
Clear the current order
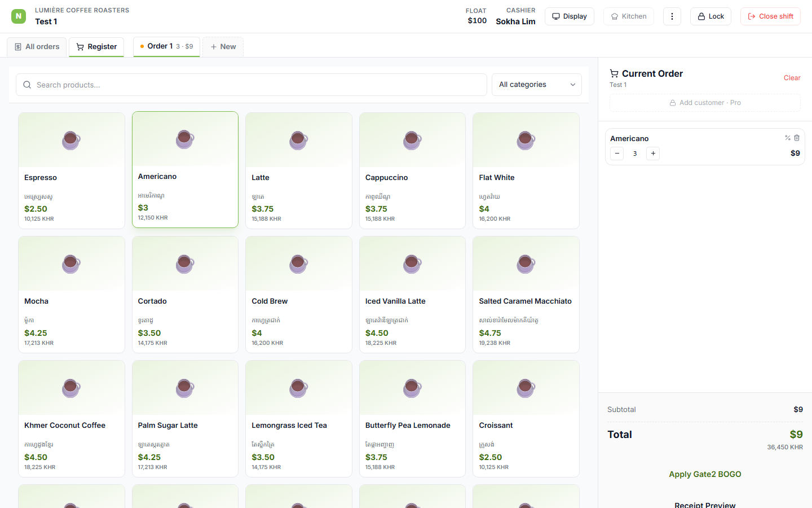point(792,78)
